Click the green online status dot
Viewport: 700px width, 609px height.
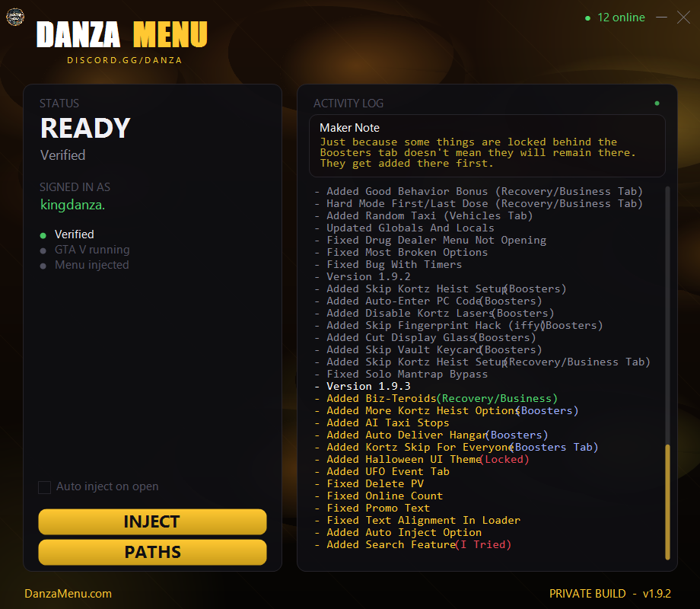pos(587,18)
